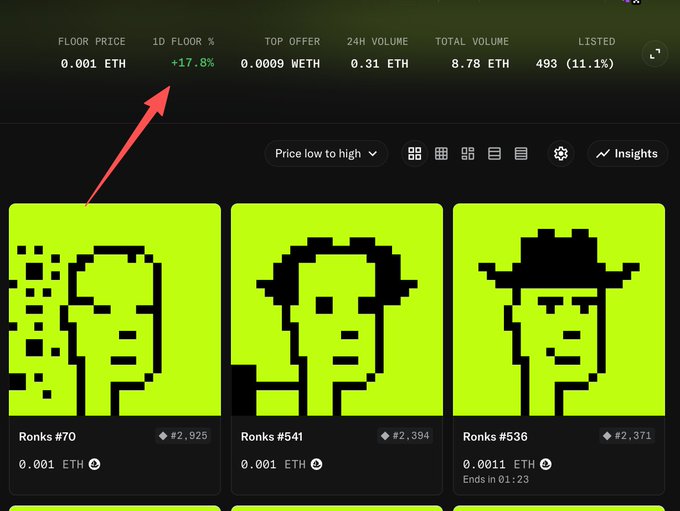Switch to the small dense grid view
680x511 pixels.
(x=441, y=154)
